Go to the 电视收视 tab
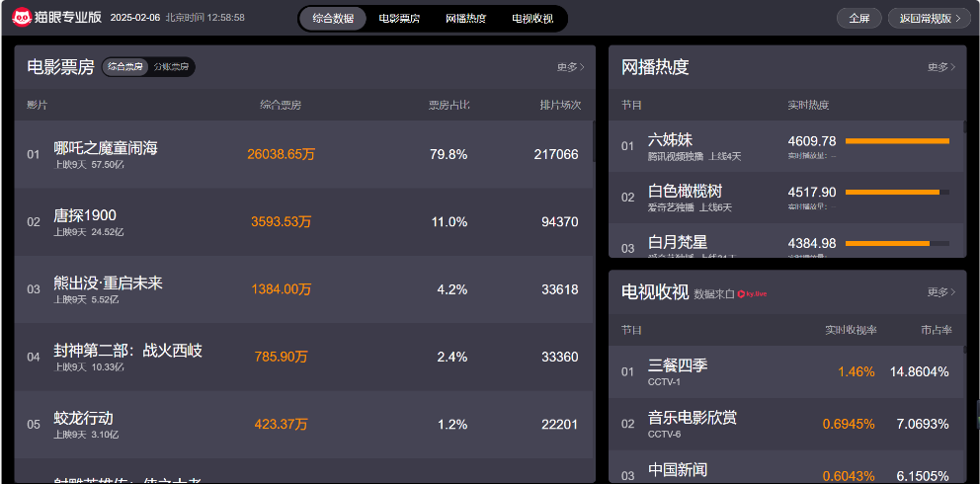This screenshot has width=980, height=484. [x=532, y=18]
